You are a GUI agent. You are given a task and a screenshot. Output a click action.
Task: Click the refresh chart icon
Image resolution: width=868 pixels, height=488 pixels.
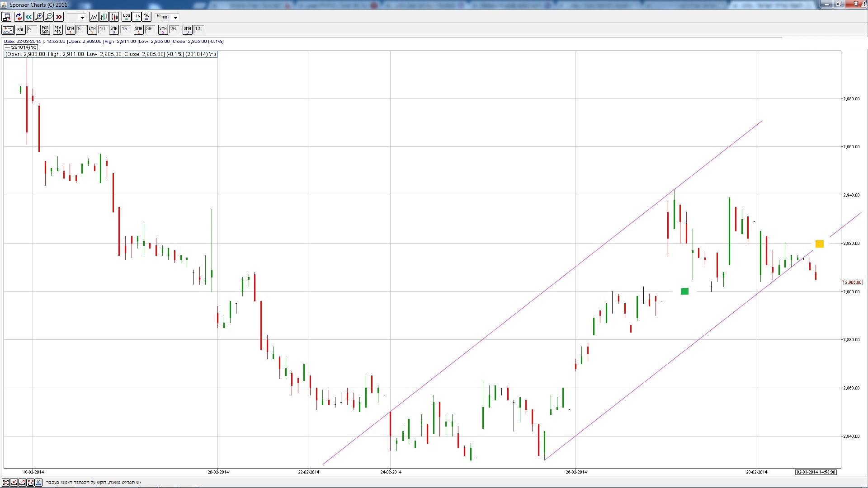(x=19, y=17)
